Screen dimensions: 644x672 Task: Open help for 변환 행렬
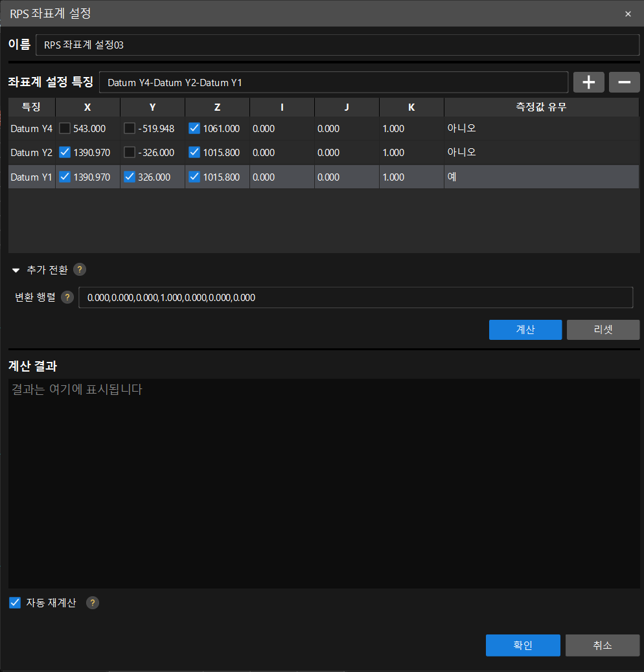pyautogui.click(x=67, y=297)
